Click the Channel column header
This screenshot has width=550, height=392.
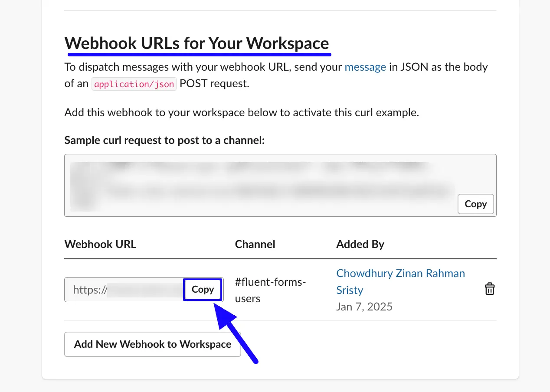point(255,244)
